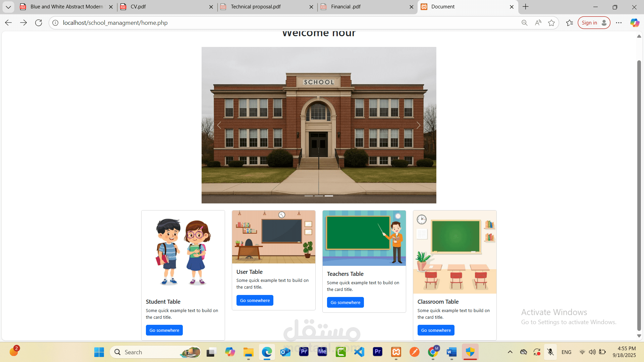644x362 pixels.
Task: Open XAMPP Control Panel from the taskbar
Action: click(x=396, y=352)
